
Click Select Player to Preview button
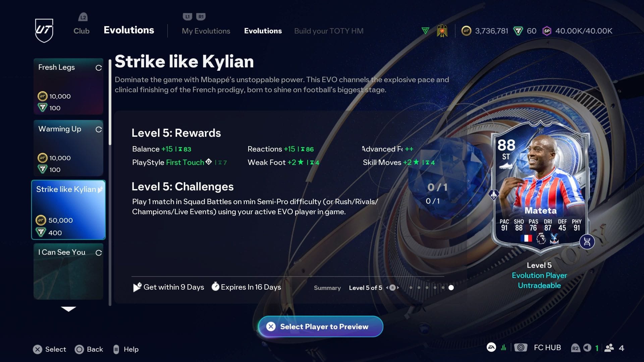pos(321,326)
